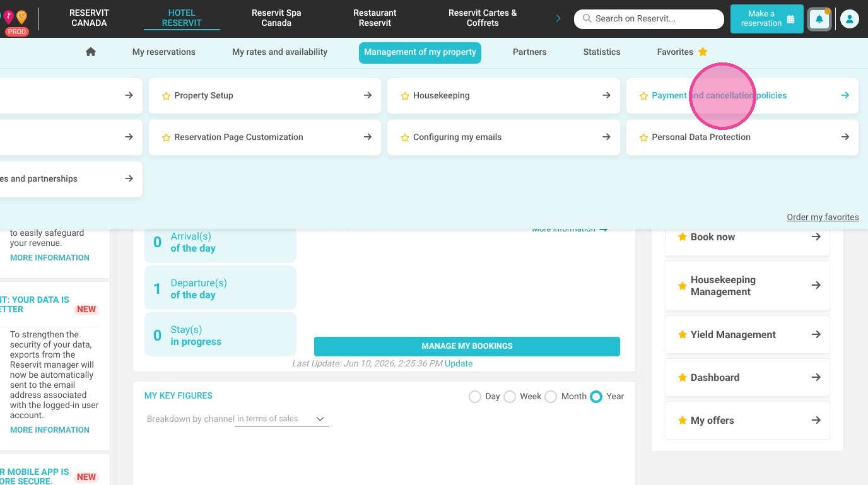868x485 pixels.
Task: Click the next-properties chevron in top bar
Action: coord(558,18)
